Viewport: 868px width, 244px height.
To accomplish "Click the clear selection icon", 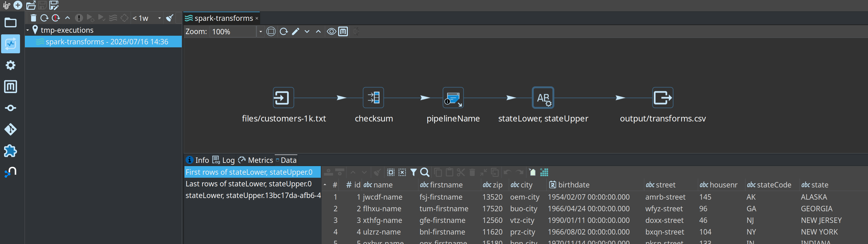I will pos(402,172).
